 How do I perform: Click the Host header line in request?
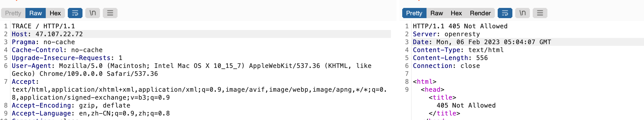47,34
